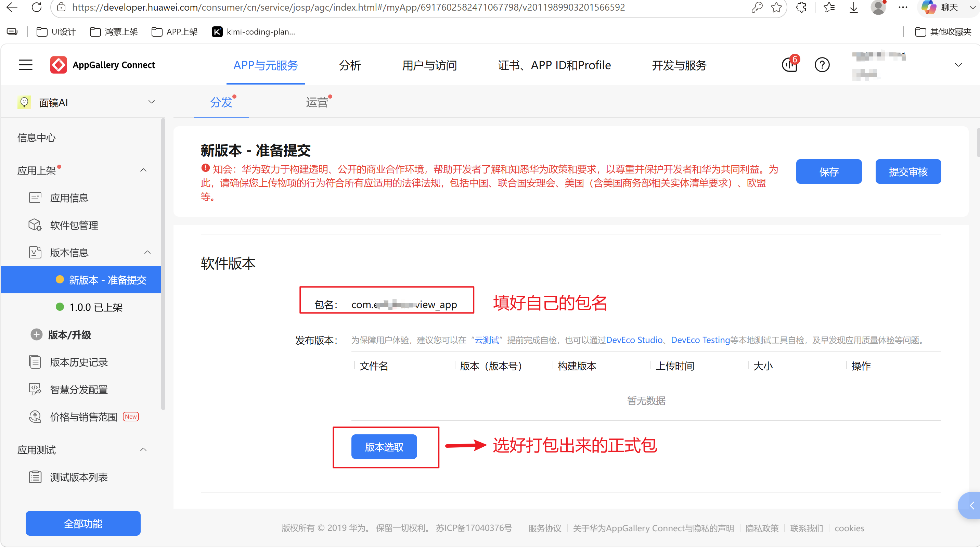Screen dimensions: 980x548
Task: Expand the 面镜AI app selector dropdown
Action: coord(151,102)
